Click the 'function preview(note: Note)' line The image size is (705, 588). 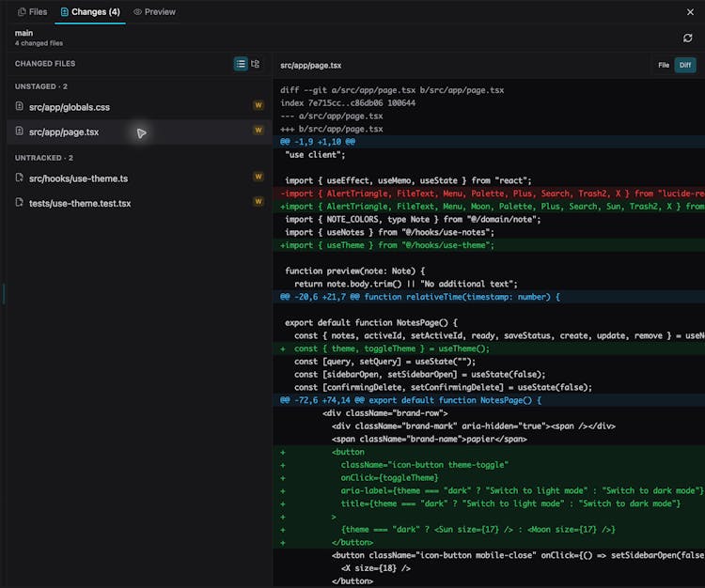tap(354, 271)
